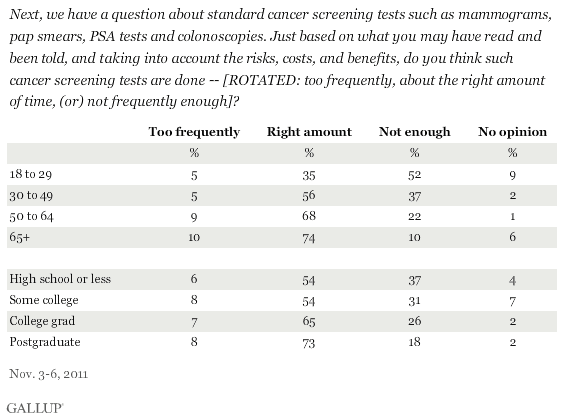Click the 73 value in Postgraduate row
The image size is (564, 419).
click(309, 343)
